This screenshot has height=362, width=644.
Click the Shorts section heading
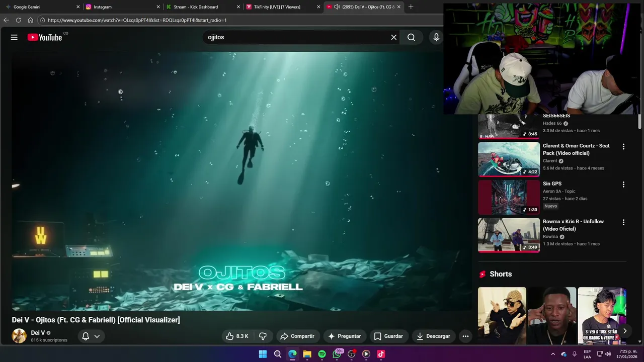tap(501, 274)
